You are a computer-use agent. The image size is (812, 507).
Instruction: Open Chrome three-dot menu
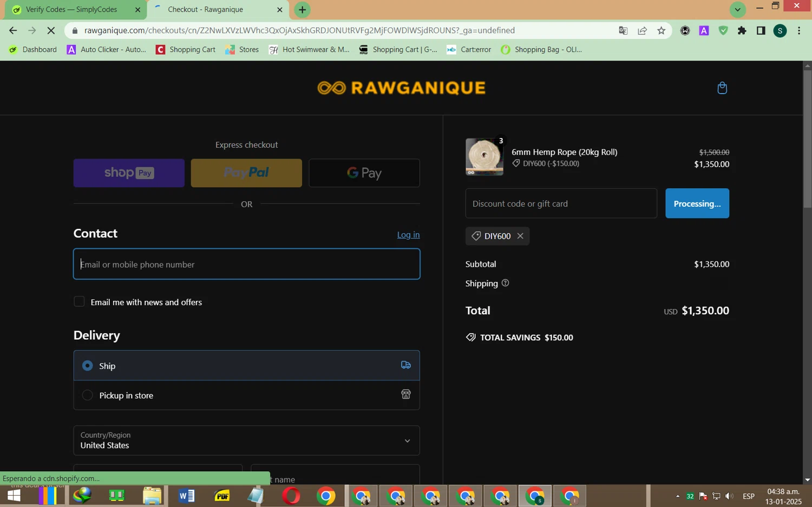799,30
